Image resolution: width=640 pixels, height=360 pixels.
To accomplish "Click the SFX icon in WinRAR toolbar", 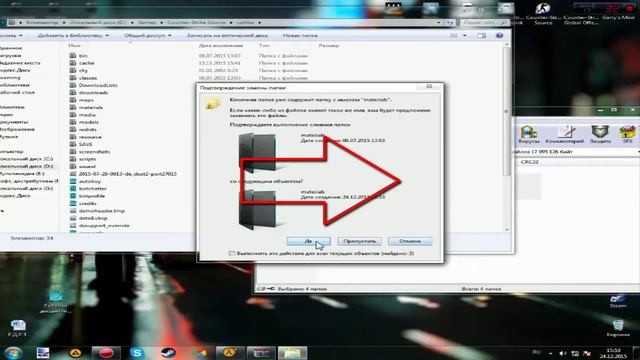I will (x=628, y=135).
